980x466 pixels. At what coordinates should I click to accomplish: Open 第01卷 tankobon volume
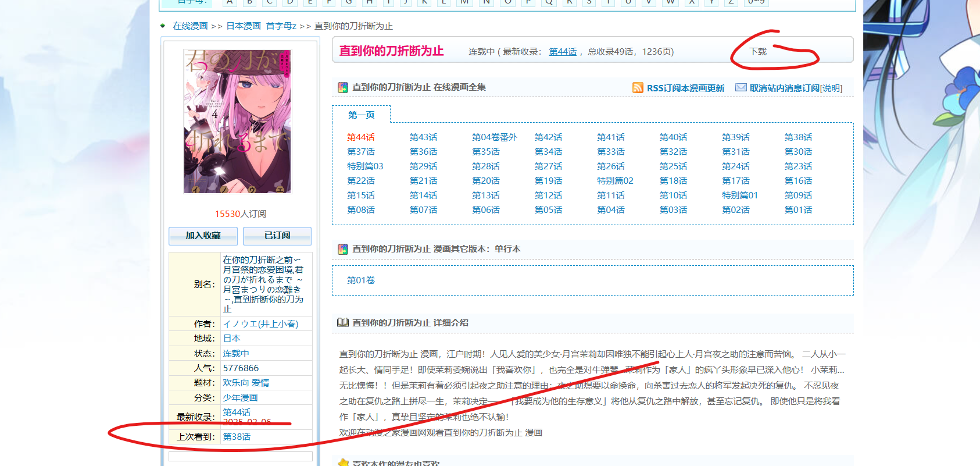(x=361, y=280)
